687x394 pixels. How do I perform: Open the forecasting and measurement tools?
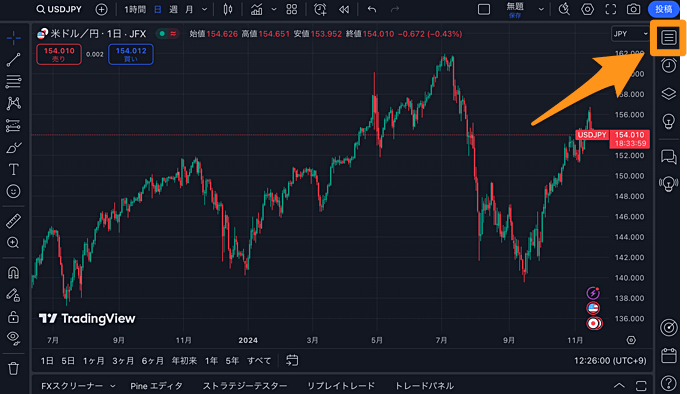point(14,126)
